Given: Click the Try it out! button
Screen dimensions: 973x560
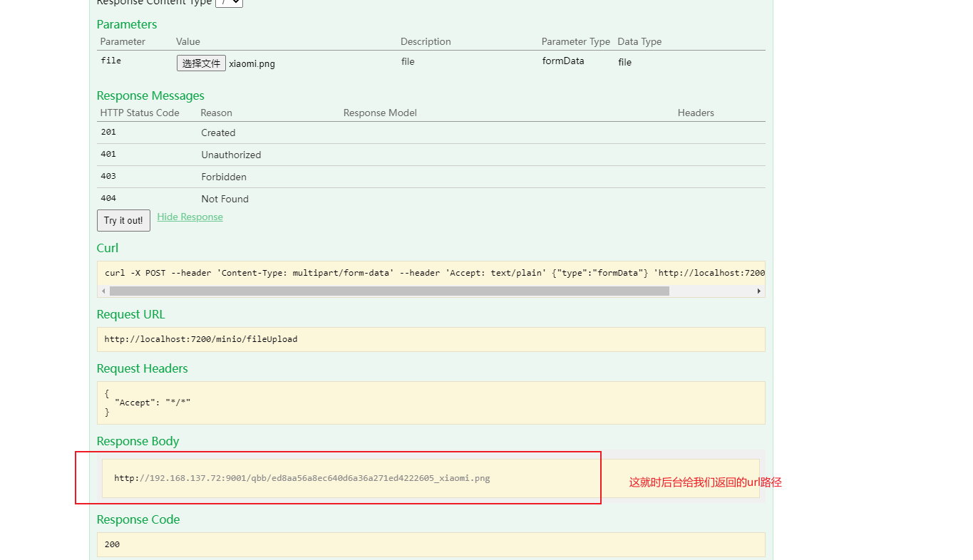Looking at the screenshot, I should pyautogui.click(x=123, y=220).
